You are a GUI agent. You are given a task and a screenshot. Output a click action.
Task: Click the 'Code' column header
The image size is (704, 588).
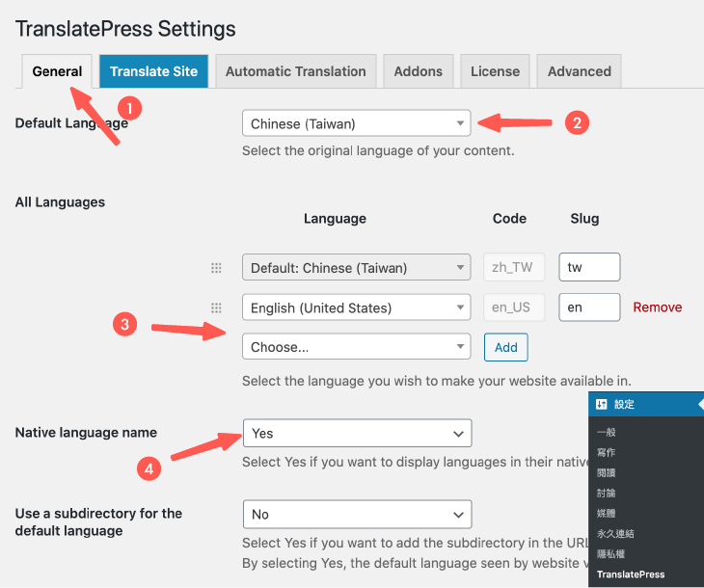coord(509,218)
